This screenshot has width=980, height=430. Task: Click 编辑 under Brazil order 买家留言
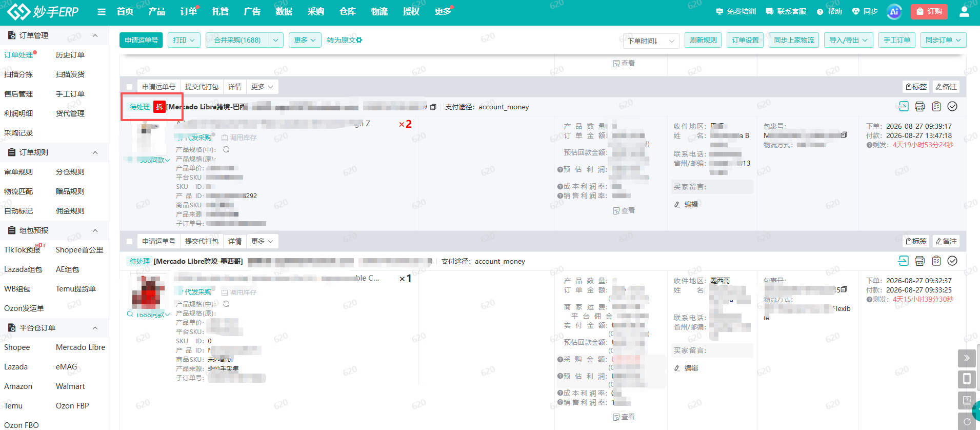686,204
